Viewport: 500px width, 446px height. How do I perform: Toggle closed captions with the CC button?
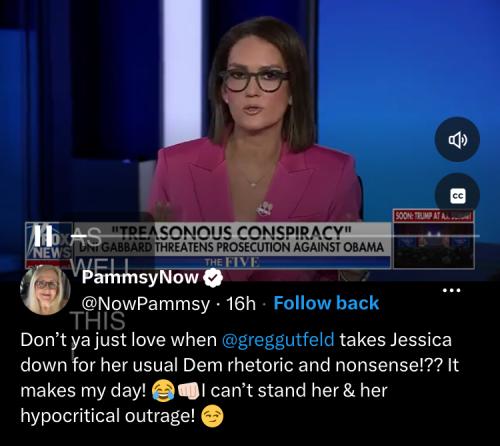[457, 196]
